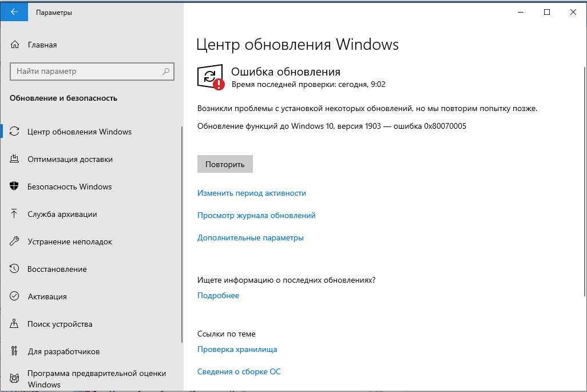Close the Параметры window

(573, 12)
